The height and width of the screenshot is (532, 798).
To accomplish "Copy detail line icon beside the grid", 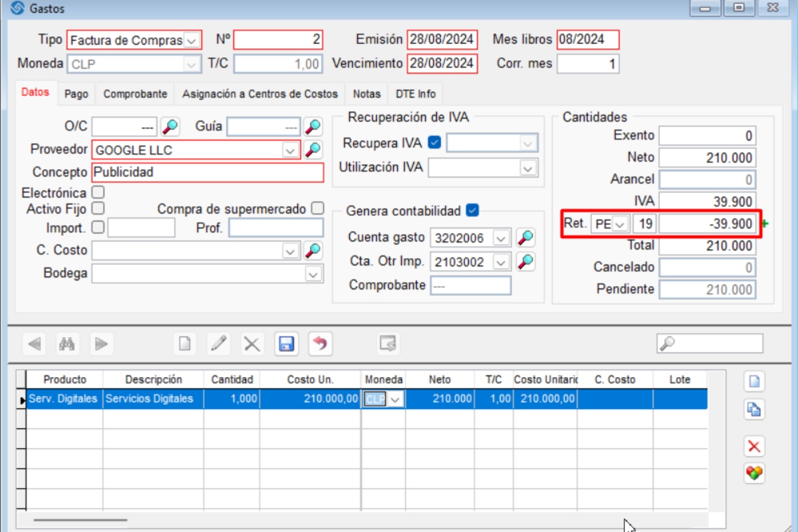I will point(754,410).
